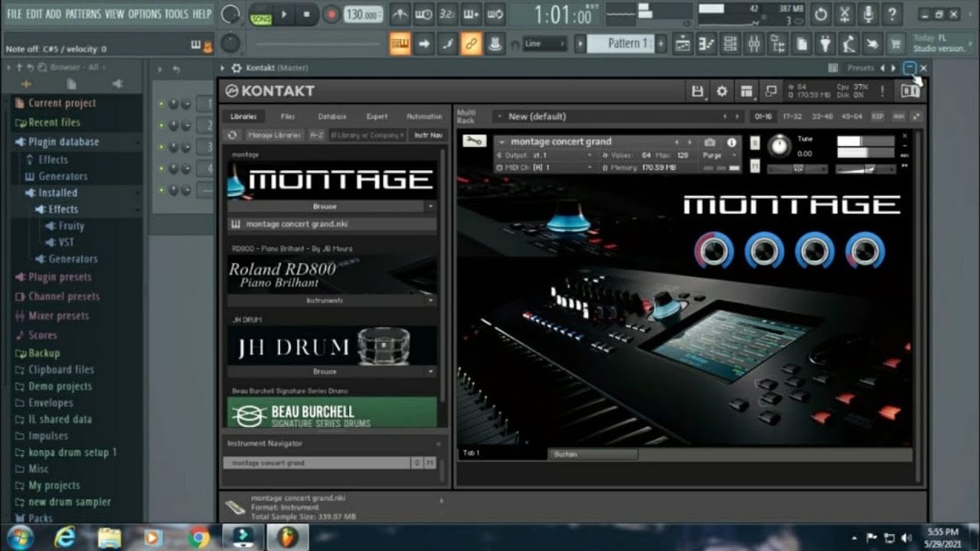The image size is (980, 551).
Task: Toggle Kontakt minimized view icon
Action: 771,91
